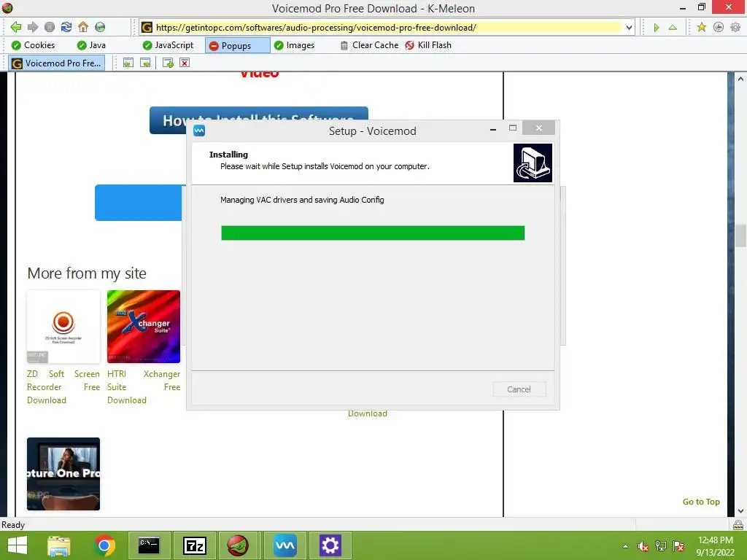Select the Voicemod Pro Fre... tab
The image size is (747, 560).
click(56, 63)
